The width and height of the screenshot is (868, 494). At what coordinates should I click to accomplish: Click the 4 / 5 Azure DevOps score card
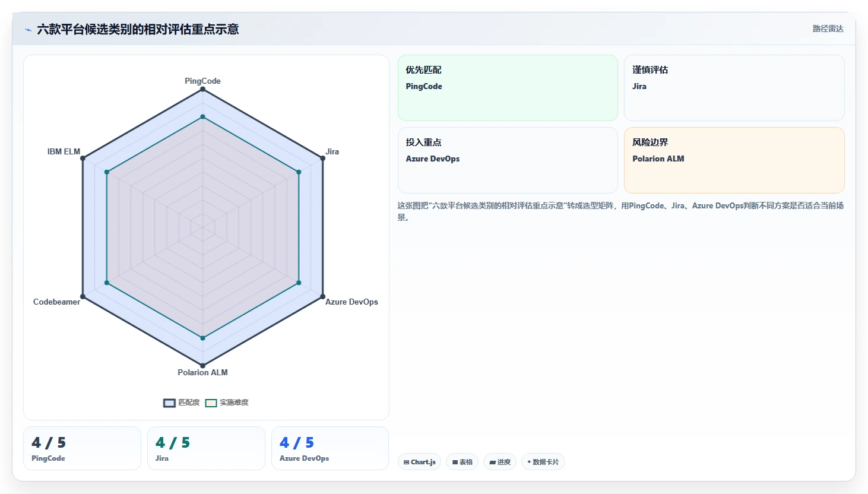pos(330,448)
